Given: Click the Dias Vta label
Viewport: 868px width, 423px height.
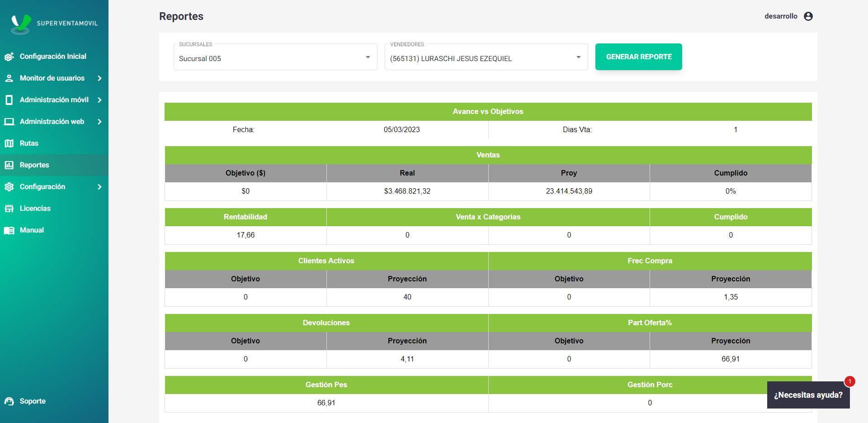Looking at the screenshot, I should (x=577, y=130).
